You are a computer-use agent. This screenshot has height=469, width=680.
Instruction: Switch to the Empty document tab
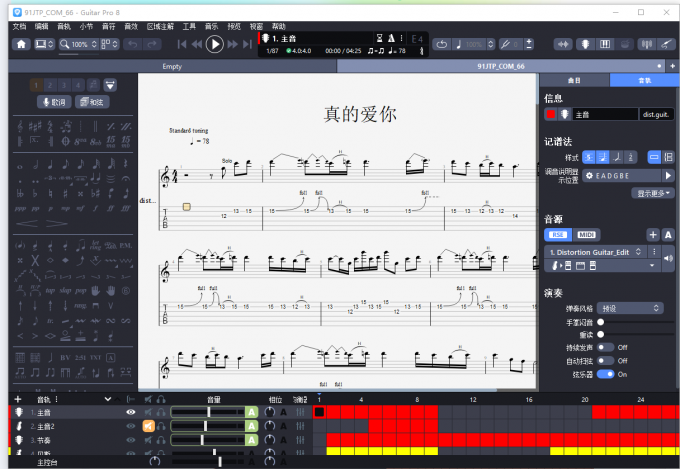click(x=172, y=66)
